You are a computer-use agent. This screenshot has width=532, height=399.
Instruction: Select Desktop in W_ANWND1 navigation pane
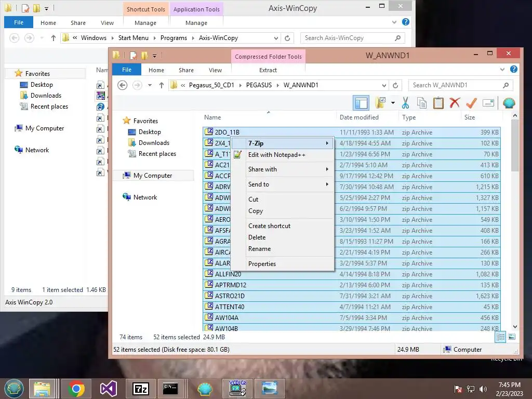[150, 132]
